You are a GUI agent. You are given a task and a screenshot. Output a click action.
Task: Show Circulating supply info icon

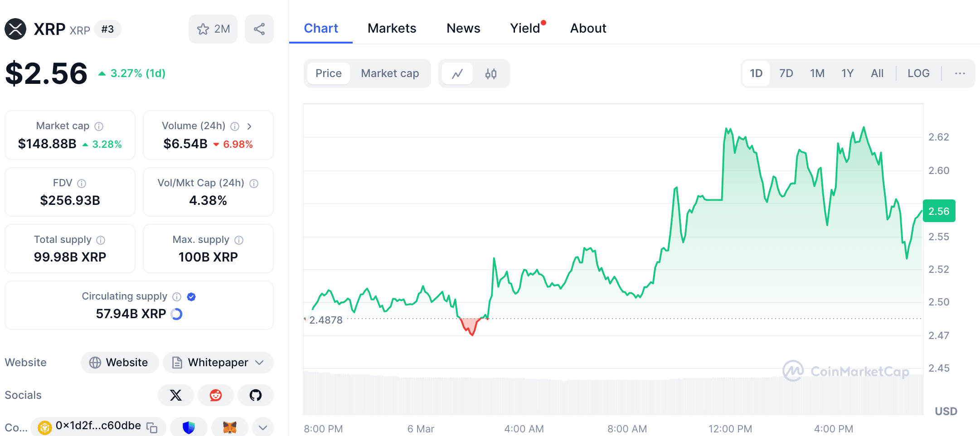(177, 297)
